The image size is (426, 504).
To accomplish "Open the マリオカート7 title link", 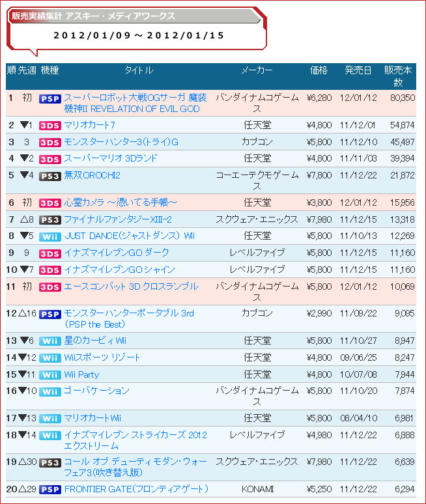I will pos(89,125).
